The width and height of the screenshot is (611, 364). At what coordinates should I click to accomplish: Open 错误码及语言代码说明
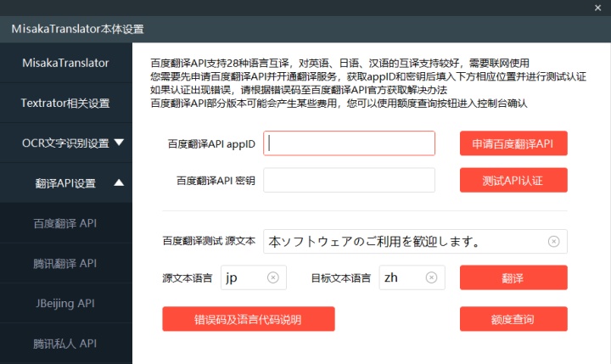[x=249, y=319]
